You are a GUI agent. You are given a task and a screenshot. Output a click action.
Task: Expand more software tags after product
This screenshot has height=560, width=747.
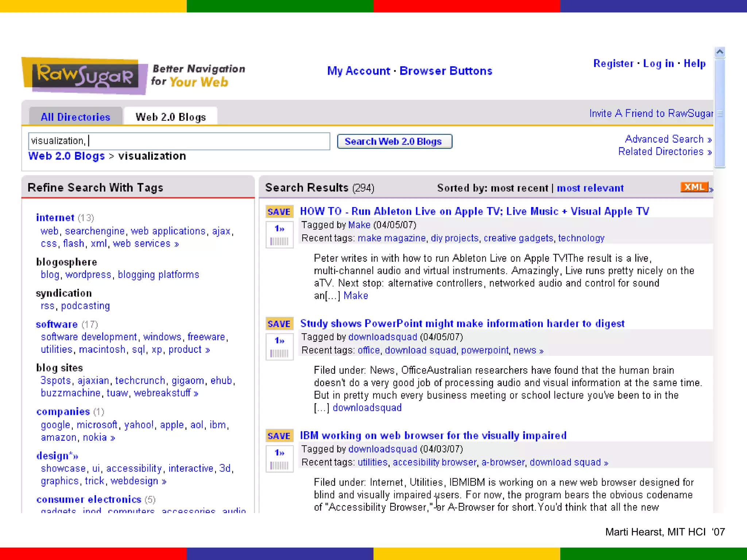pos(208,350)
